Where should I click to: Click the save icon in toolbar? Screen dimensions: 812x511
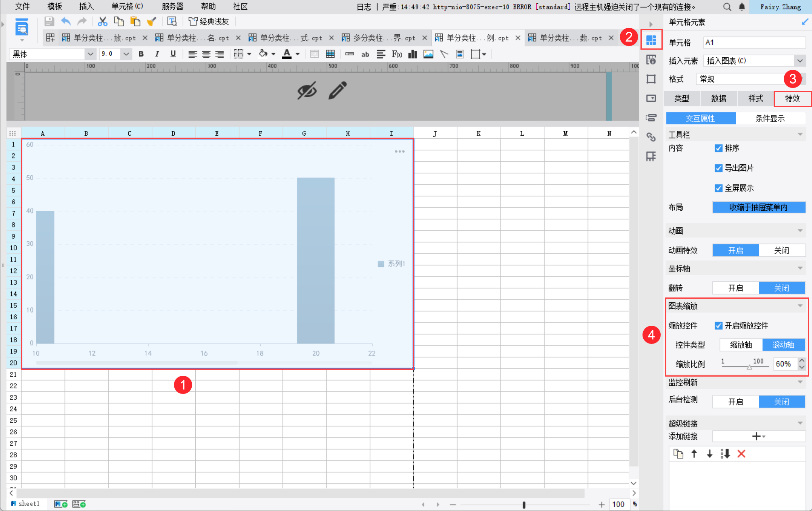point(49,21)
